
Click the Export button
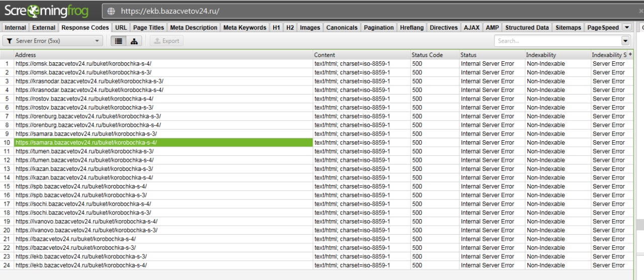(167, 41)
